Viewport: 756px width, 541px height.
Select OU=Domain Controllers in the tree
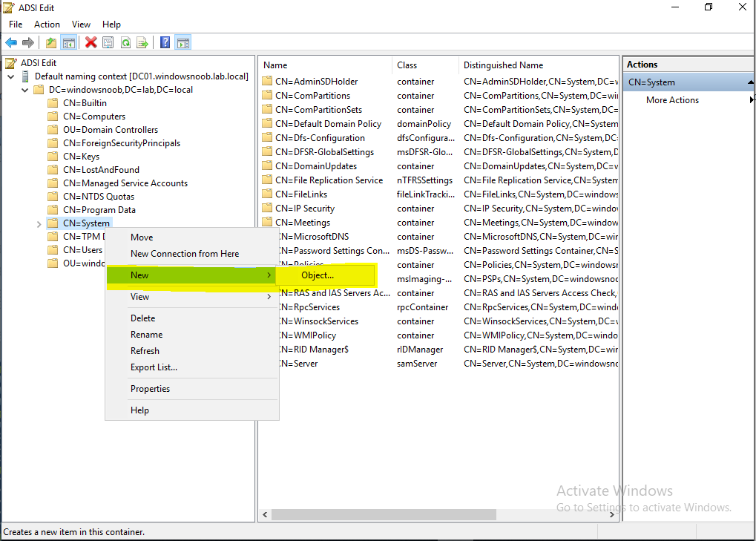click(111, 130)
